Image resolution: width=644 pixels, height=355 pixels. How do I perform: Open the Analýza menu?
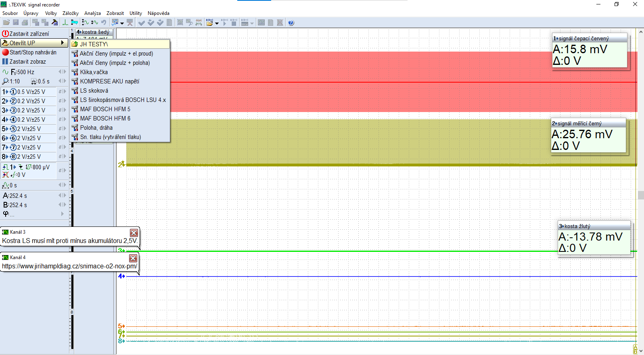point(92,13)
